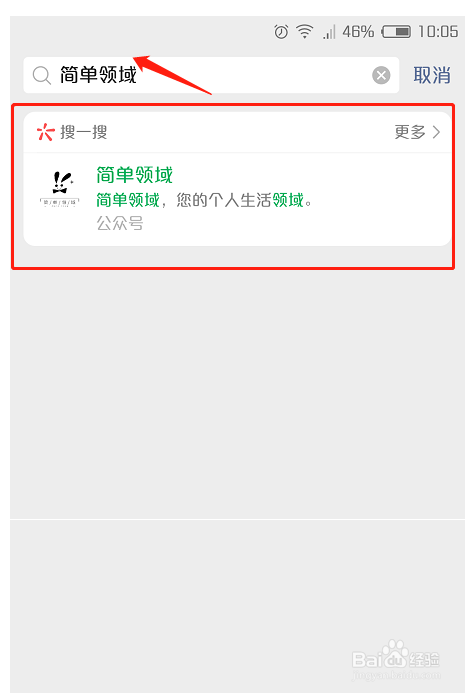Open the 简单领域 account avatar thumbnail
Image resolution: width=469 pixels, height=693 pixels.
[60, 190]
